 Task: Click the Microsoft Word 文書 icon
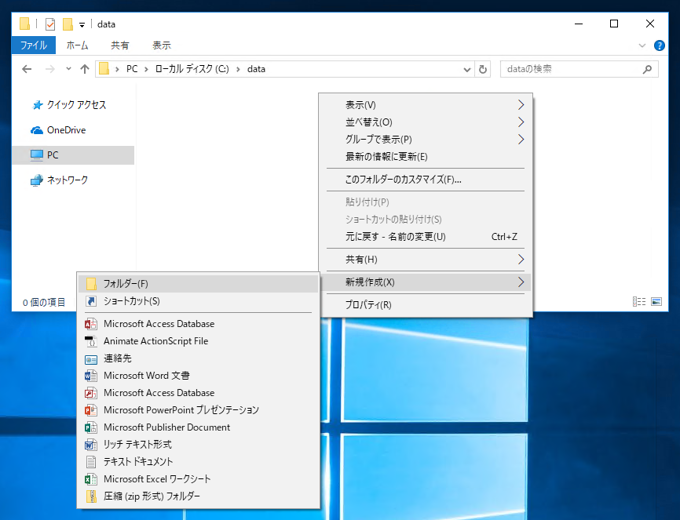pyautogui.click(x=91, y=376)
